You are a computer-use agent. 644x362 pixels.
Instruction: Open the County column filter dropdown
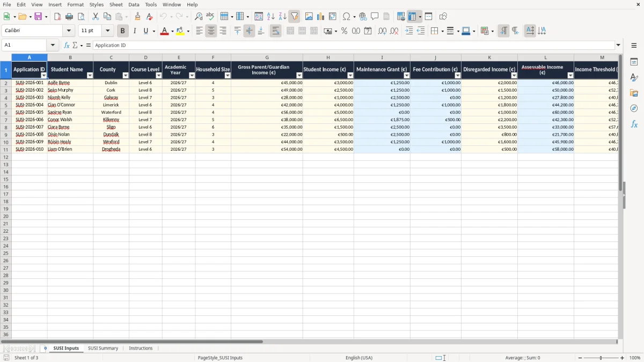point(126,76)
